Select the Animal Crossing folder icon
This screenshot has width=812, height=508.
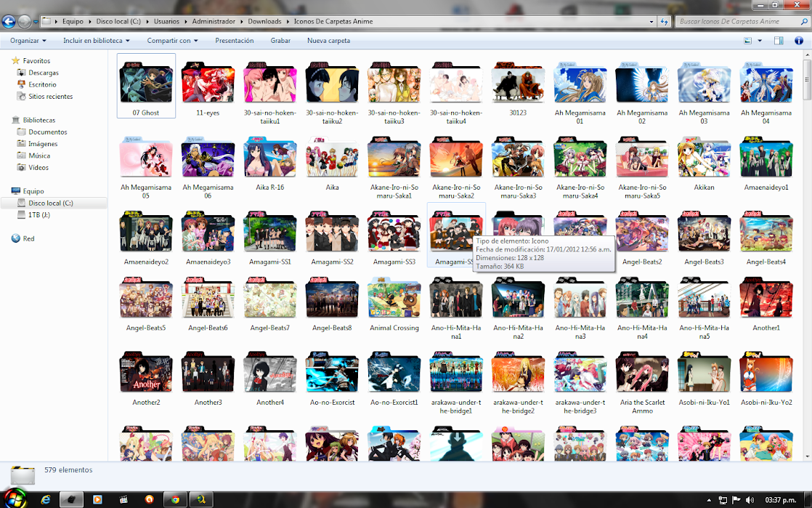coord(394,299)
